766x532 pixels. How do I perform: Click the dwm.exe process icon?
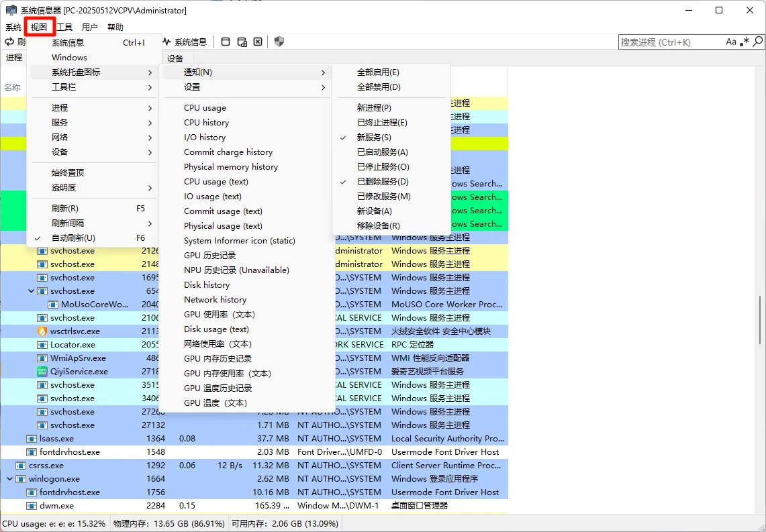click(x=32, y=506)
